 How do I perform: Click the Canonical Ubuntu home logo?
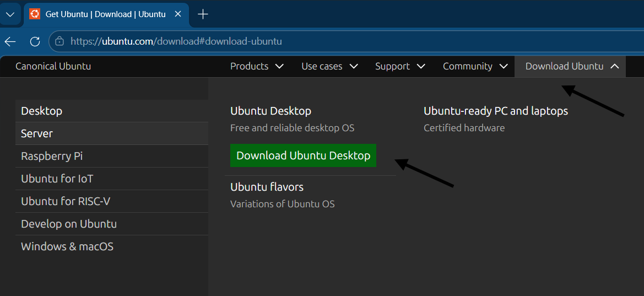coord(53,66)
